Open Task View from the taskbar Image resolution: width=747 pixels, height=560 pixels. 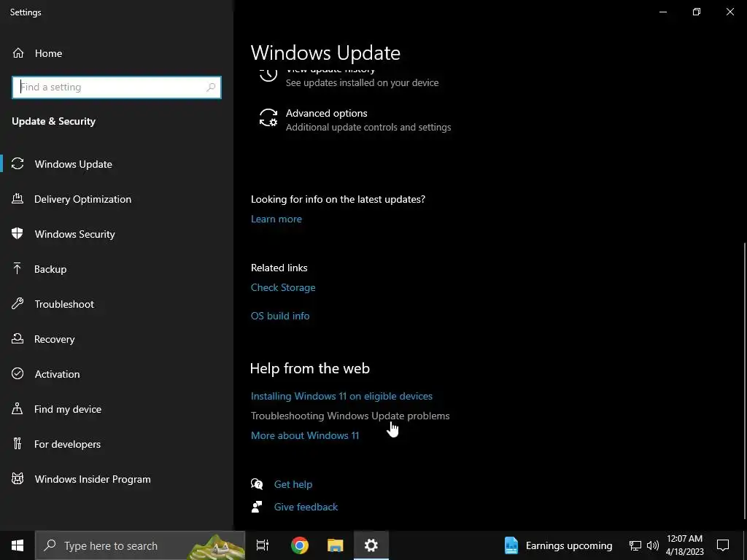pyautogui.click(x=263, y=545)
